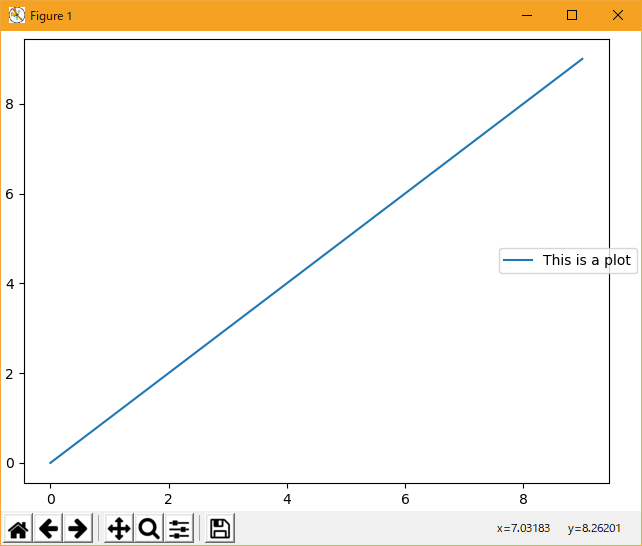This screenshot has width=642, height=546.
Task: Click the matplotlib icon in title bar
Action: coord(17,16)
